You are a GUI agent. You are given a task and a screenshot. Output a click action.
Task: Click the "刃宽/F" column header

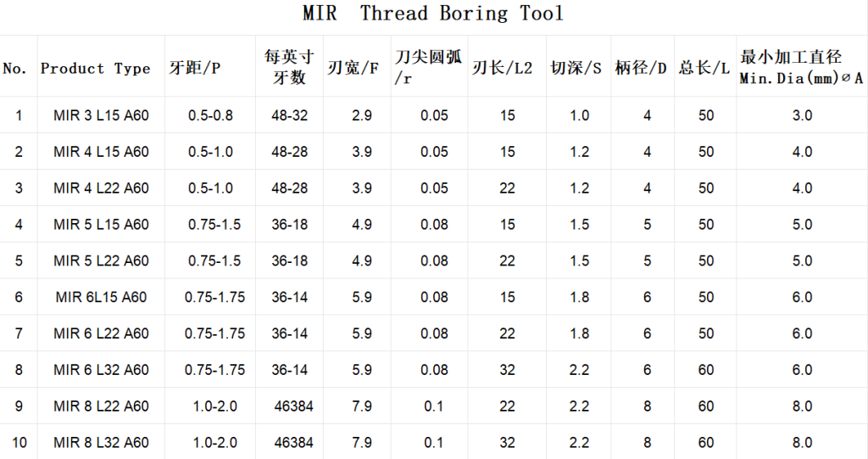click(353, 69)
